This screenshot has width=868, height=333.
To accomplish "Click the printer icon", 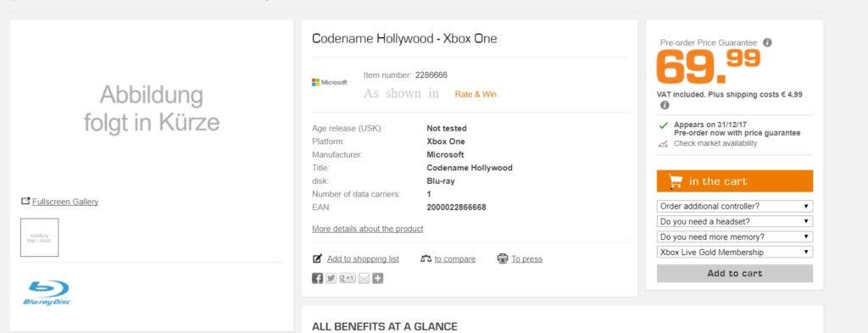I will tap(502, 258).
